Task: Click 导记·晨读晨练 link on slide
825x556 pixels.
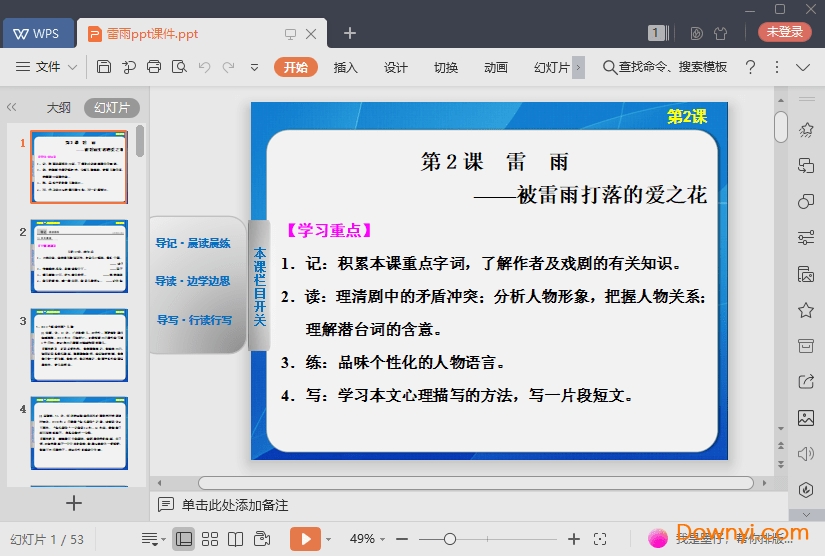Action: 193,243
